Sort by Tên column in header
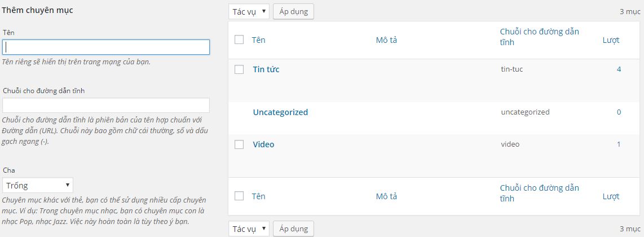This screenshot has width=644, height=237. coord(258,40)
